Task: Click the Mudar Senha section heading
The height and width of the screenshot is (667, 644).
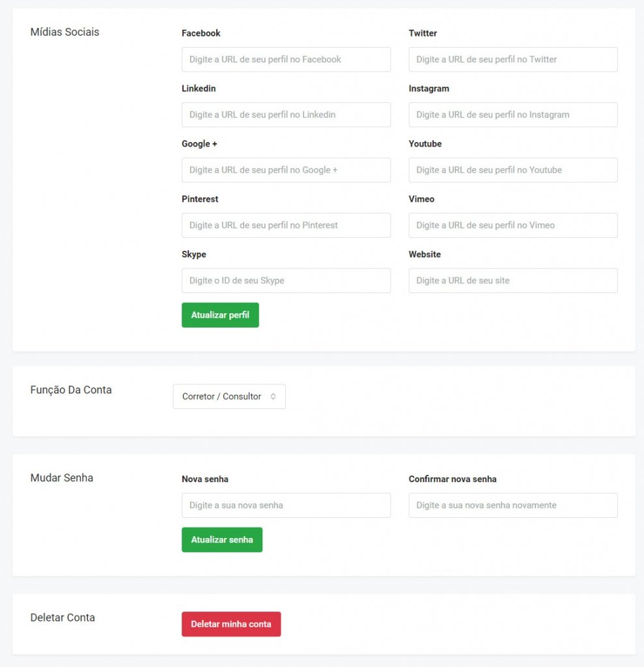Action: point(61,477)
